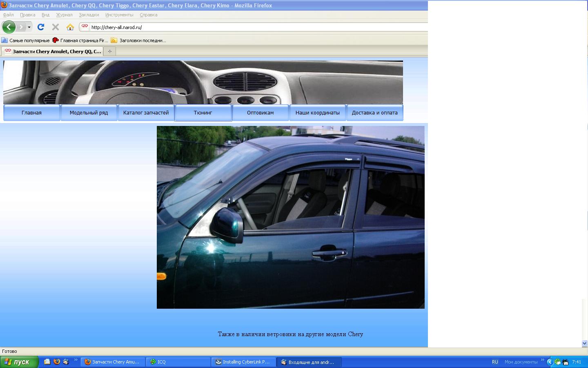Open the Главная страница Firefox bookmark

click(x=80, y=40)
